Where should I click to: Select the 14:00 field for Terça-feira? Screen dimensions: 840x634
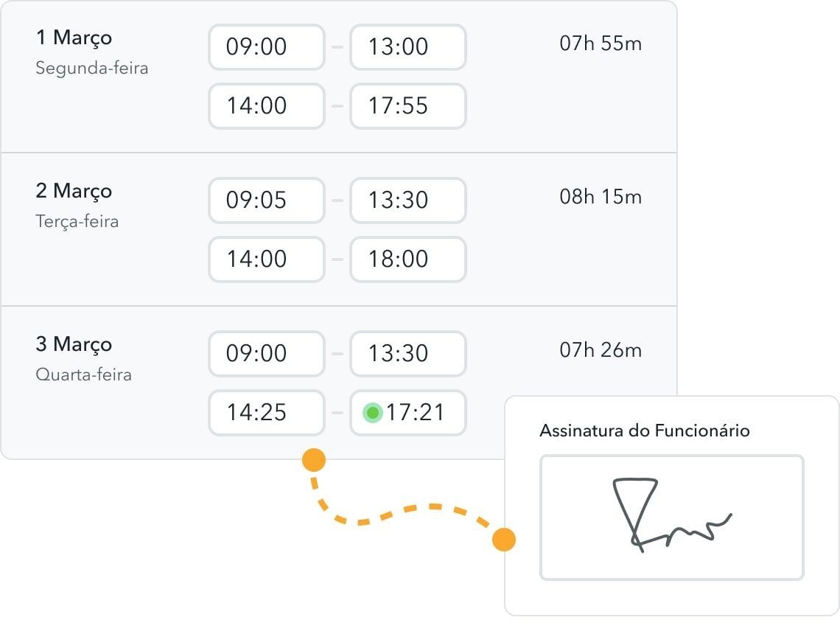click(x=267, y=259)
